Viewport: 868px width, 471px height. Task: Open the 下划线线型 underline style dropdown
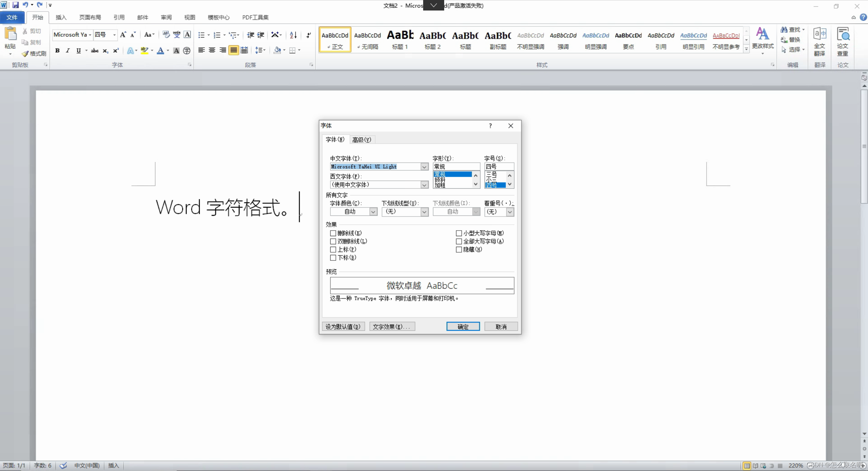click(424, 212)
